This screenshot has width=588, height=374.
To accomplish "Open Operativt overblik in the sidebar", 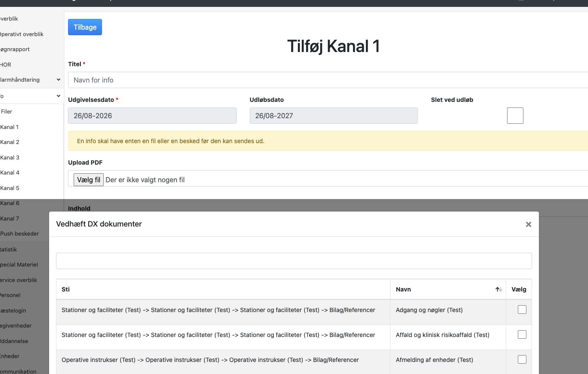I will (x=21, y=34).
